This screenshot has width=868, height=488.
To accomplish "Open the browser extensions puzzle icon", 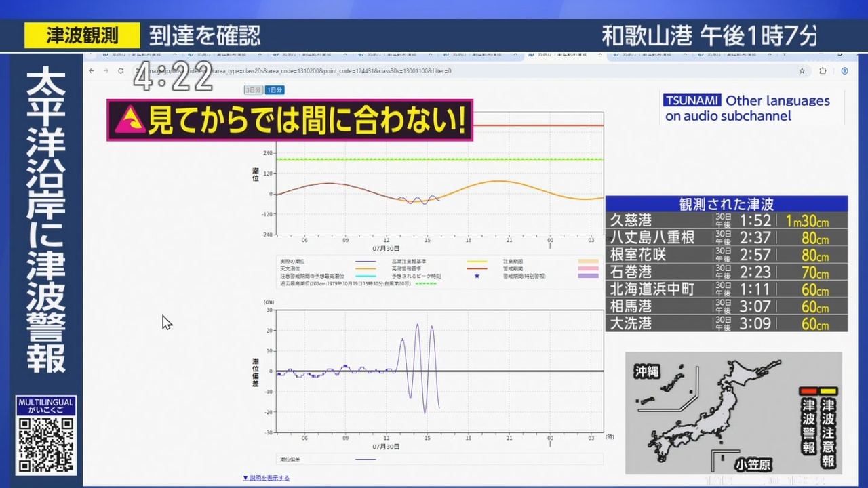I will click(823, 71).
